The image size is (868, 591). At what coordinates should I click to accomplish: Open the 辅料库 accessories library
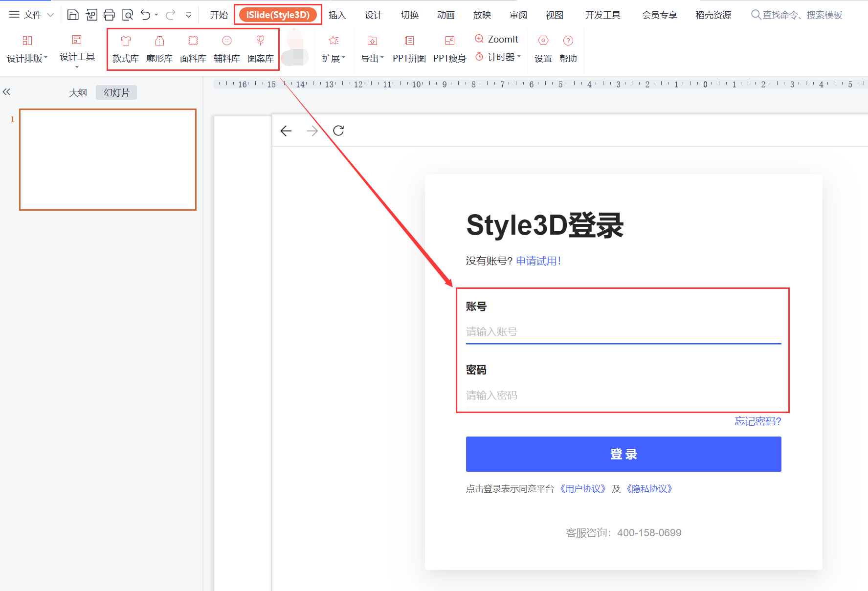[x=227, y=49]
